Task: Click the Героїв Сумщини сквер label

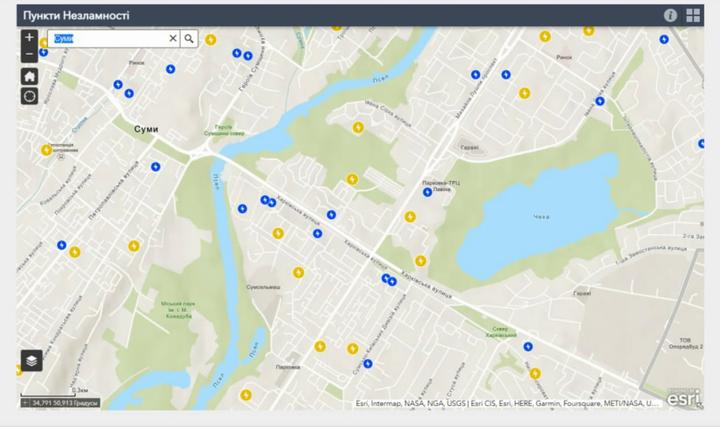Action: (224, 130)
